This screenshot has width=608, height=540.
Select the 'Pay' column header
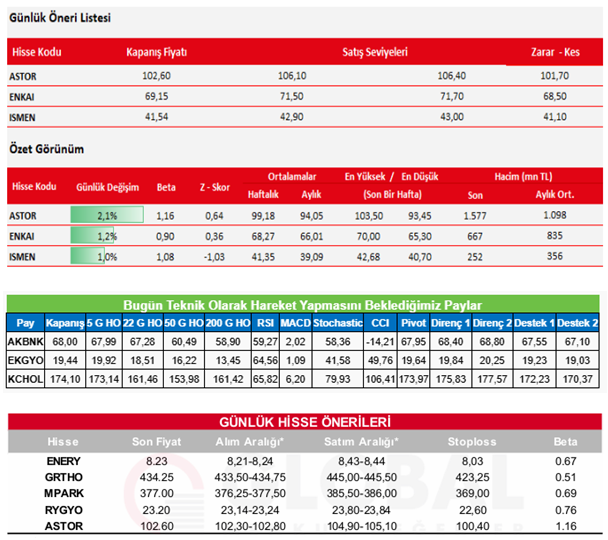tap(25, 323)
